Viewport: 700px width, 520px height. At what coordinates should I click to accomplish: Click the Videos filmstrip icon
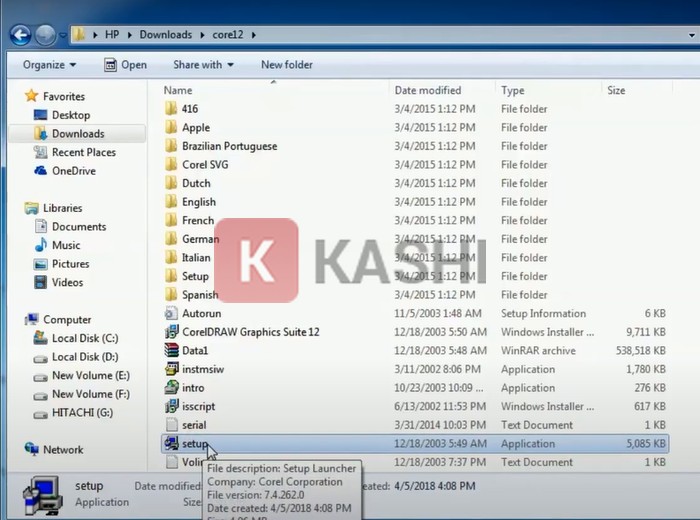point(41,282)
